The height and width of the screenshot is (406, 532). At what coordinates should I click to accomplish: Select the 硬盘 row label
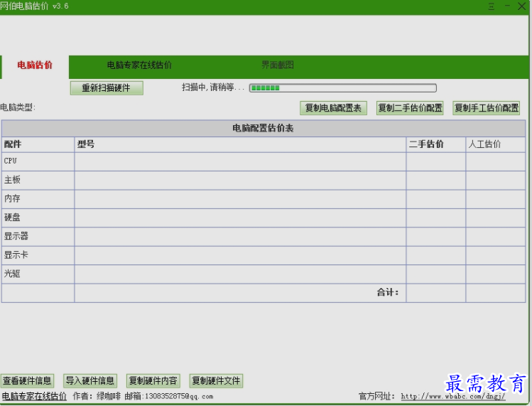click(12, 218)
